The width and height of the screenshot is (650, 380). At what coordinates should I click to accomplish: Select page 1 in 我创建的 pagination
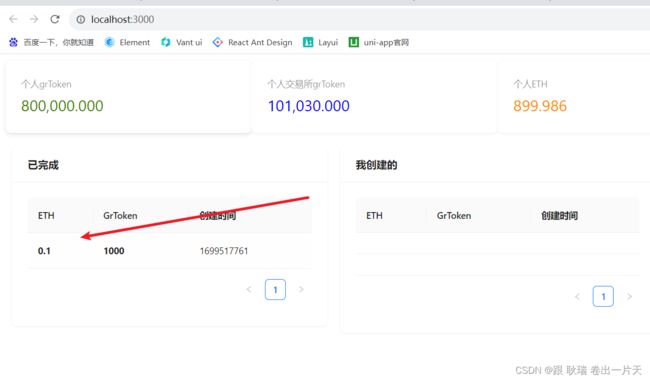tap(603, 296)
